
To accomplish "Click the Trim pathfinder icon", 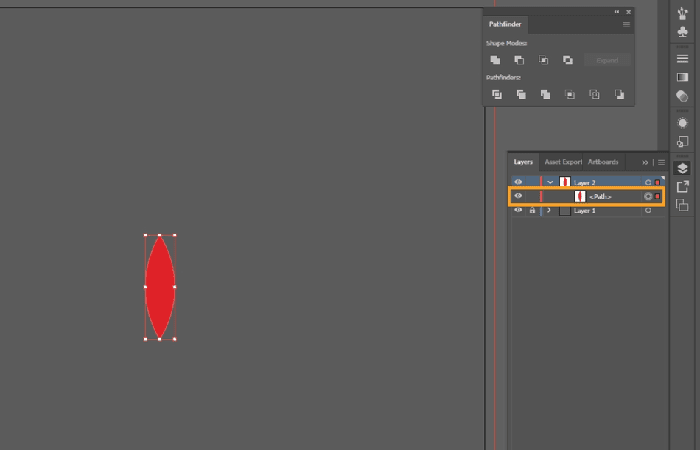I will [521, 94].
